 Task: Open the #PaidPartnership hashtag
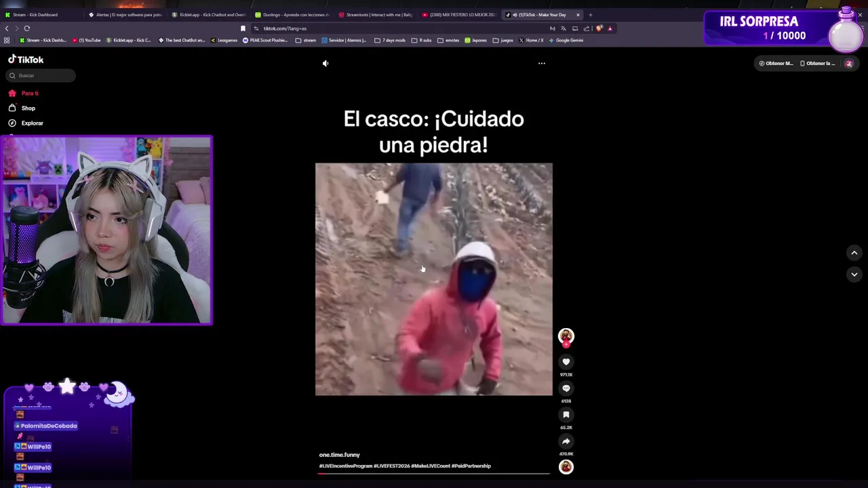pyautogui.click(x=471, y=466)
